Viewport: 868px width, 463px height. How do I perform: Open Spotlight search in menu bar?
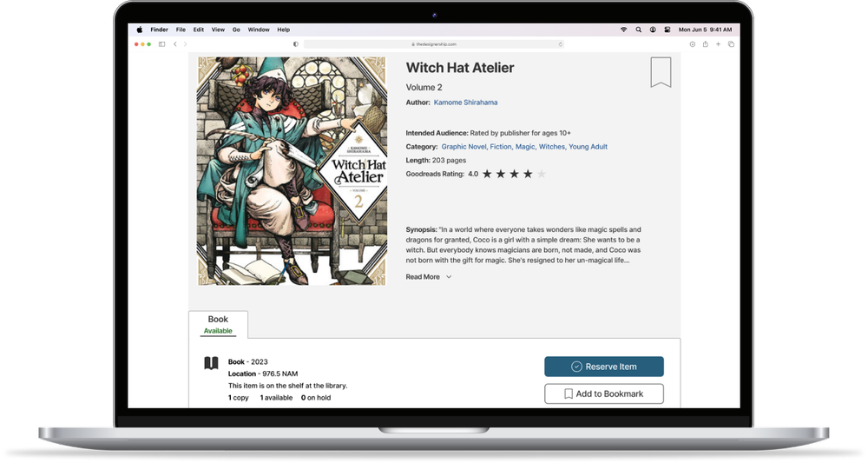(x=638, y=30)
